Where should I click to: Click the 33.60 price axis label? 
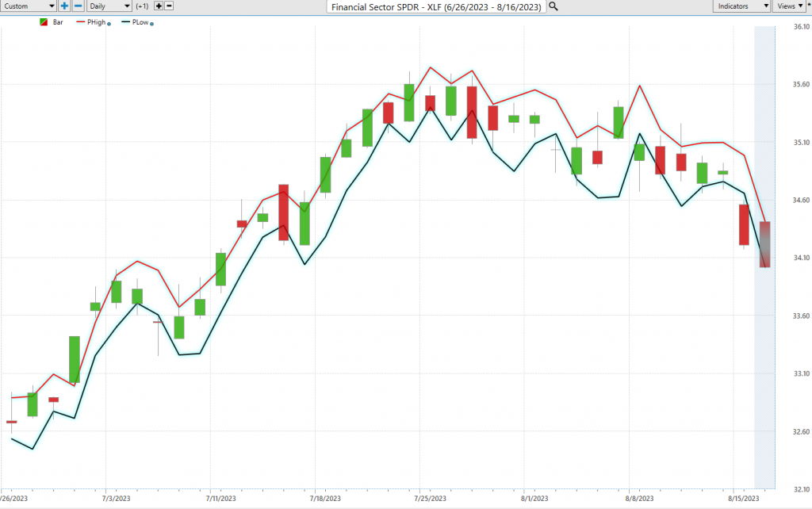(801, 316)
